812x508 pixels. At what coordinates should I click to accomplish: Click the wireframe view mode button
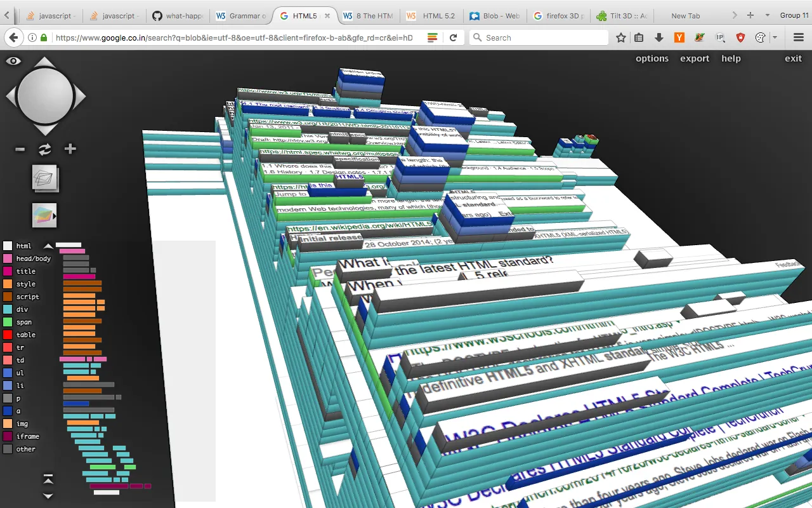pyautogui.click(x=45, y=178)
